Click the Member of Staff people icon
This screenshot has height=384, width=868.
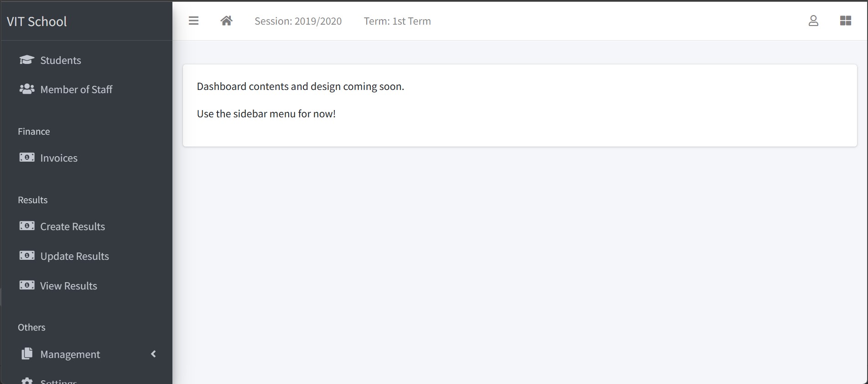point(26,89)
